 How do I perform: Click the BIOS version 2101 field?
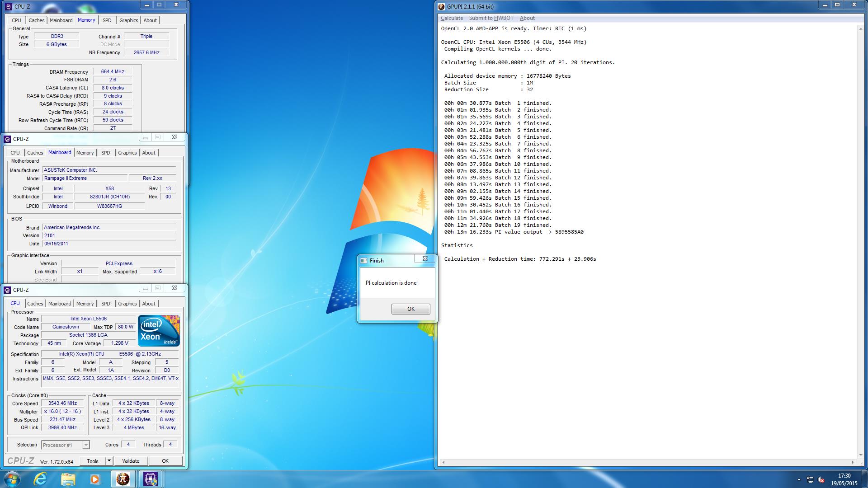point(109,236)
